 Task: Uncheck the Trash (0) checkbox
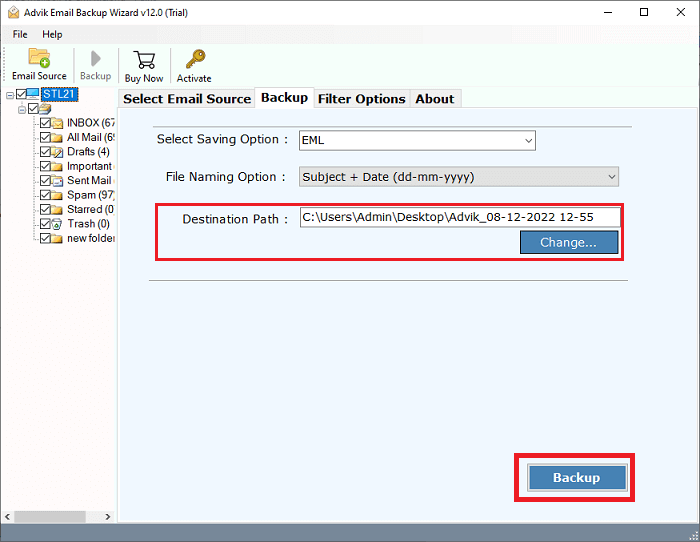pos(45,224)
